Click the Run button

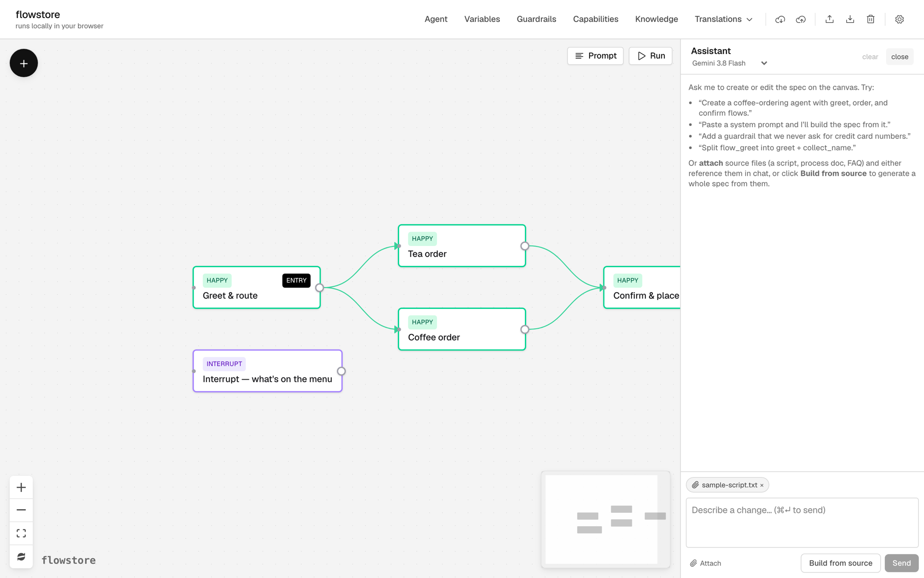pos(650,56)
